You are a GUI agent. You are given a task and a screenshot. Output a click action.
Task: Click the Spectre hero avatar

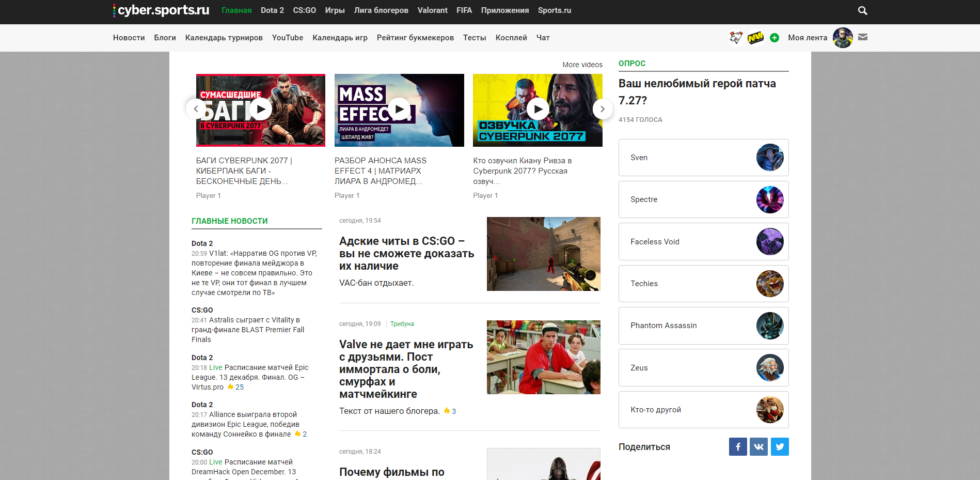[770, 199]
